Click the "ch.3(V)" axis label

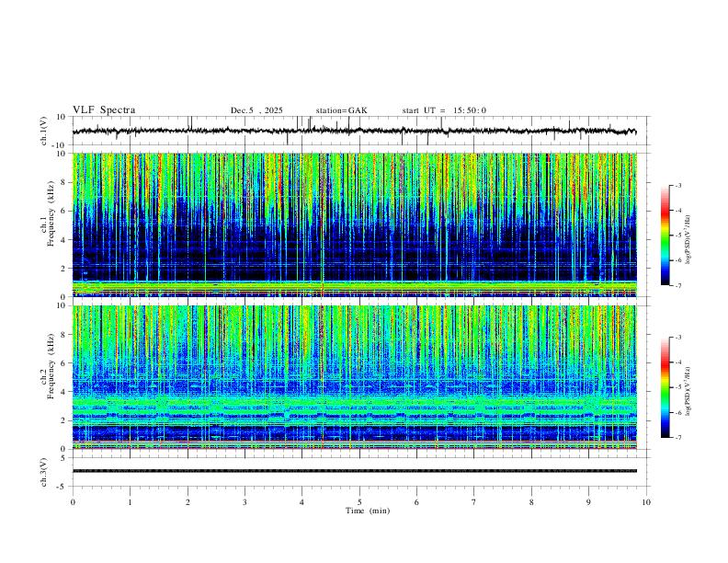pos(44,473)
